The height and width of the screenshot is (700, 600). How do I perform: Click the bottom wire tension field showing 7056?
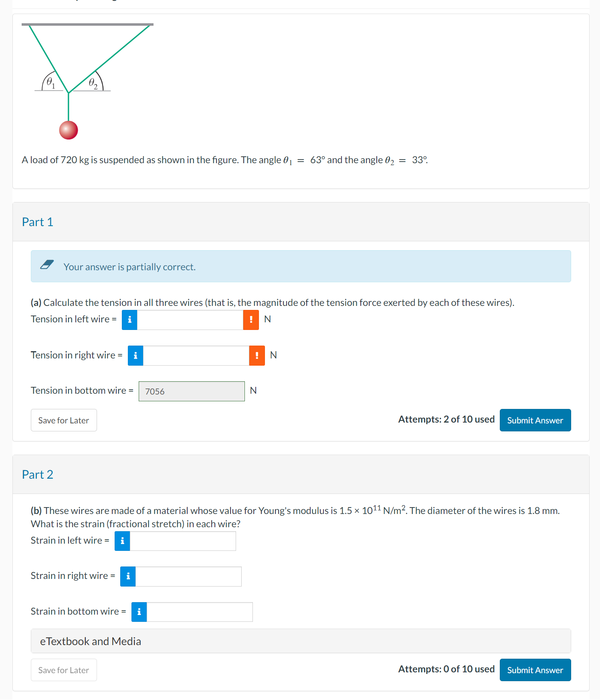click(192, 391)
